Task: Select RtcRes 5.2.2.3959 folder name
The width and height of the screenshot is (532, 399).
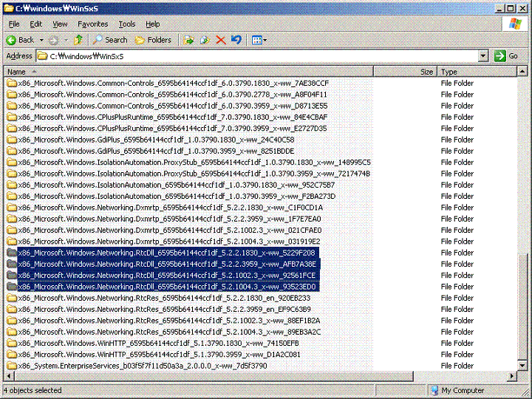Action: click(x=165, y=309)
